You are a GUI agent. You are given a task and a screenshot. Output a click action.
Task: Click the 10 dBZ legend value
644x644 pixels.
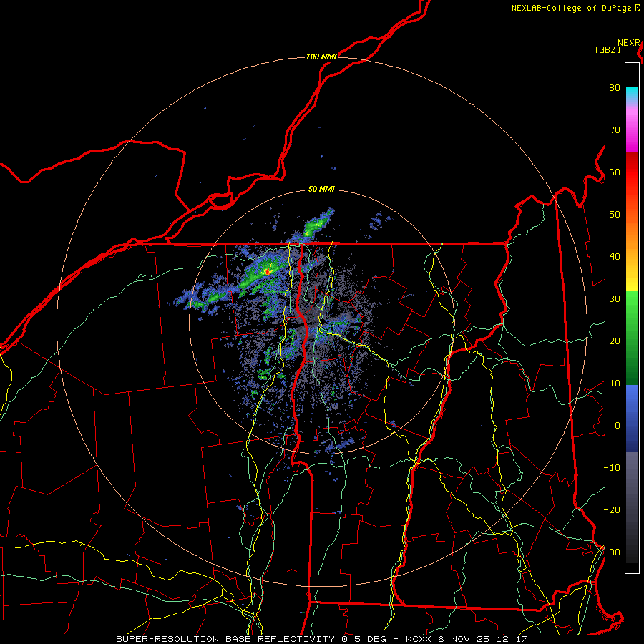(615, 384)
